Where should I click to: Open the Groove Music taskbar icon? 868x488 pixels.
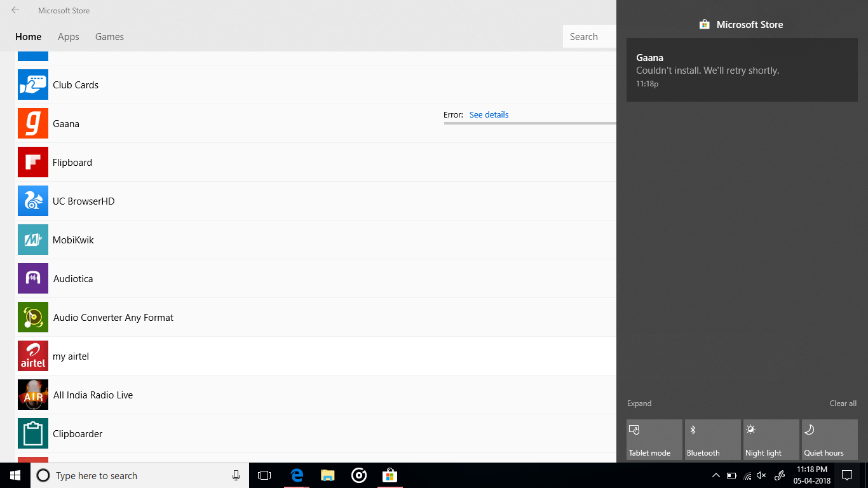click(x=358, y=475)
